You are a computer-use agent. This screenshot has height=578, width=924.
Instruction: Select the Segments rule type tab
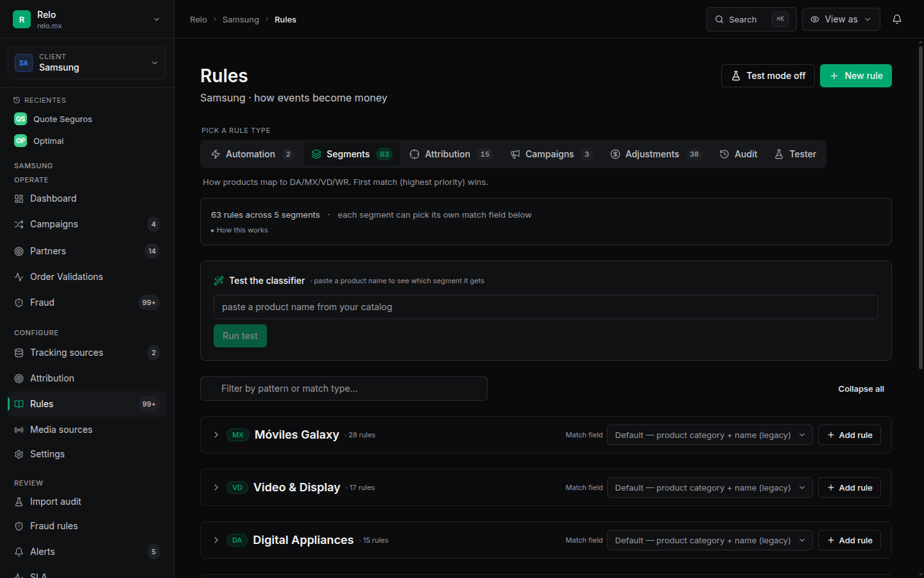point(352,154)
